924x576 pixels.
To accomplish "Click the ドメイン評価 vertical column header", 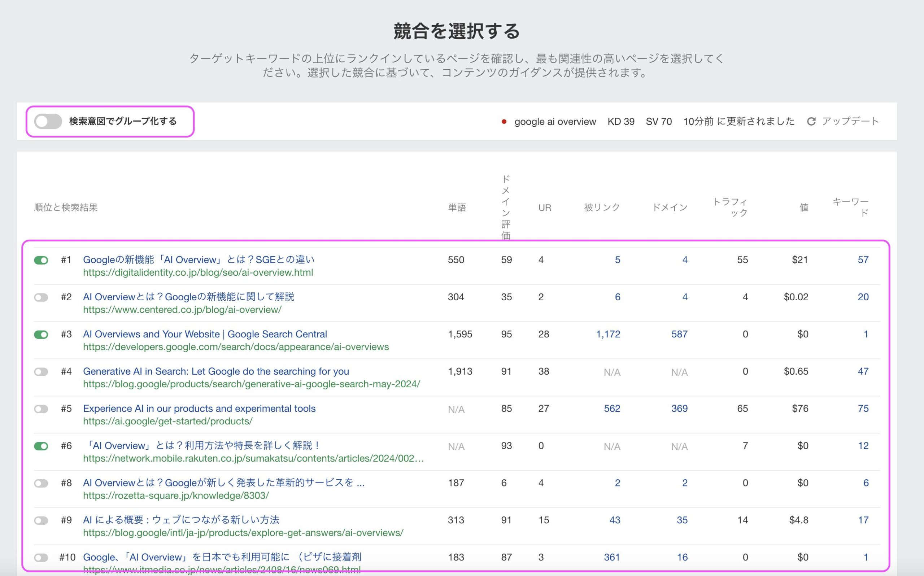I will 505,207.
